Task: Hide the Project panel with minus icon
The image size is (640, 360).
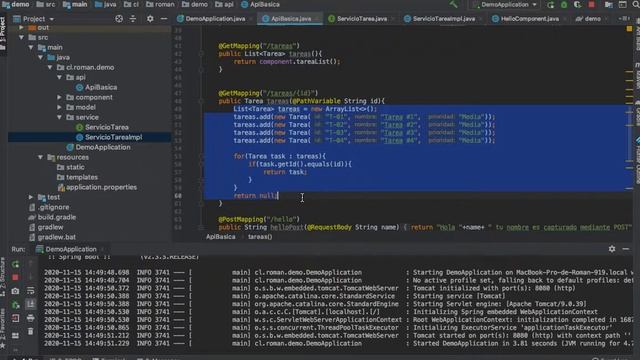Action: pos(164,19)
